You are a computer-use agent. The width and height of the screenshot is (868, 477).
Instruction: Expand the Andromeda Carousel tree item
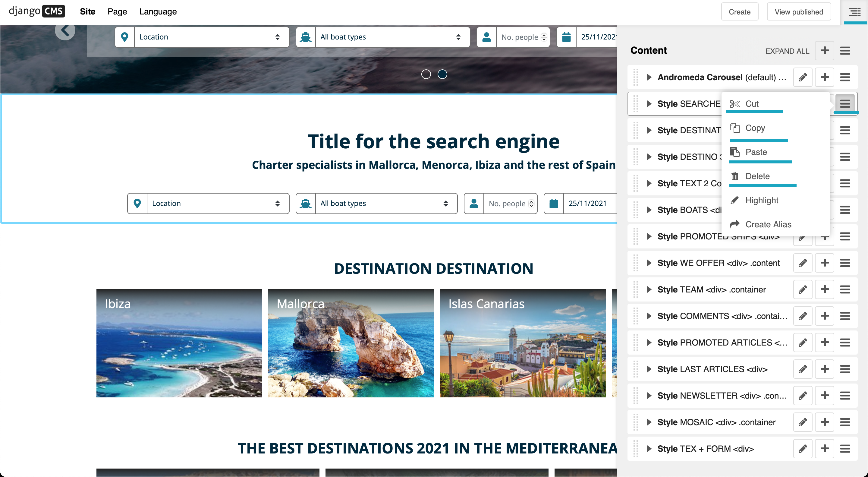point(649,77)
